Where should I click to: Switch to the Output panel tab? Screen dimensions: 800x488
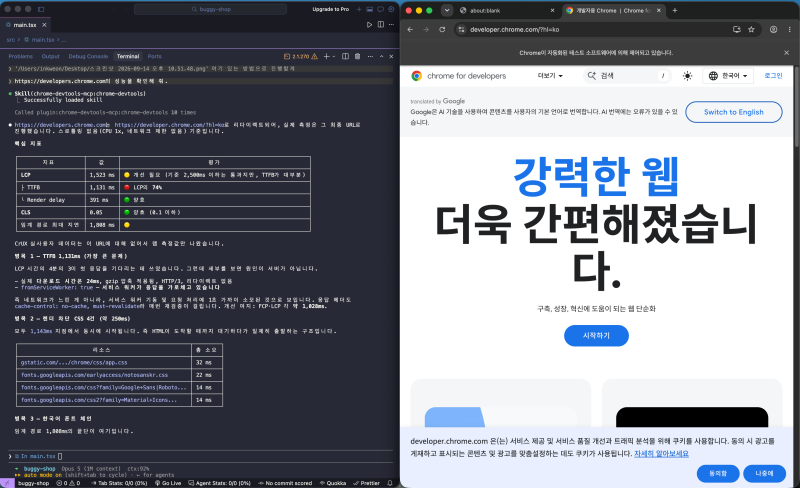point(51,57)
